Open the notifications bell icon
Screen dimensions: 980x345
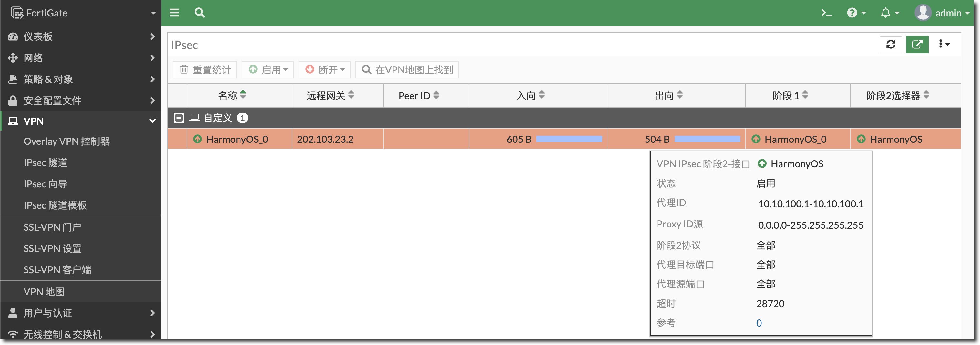890,13
